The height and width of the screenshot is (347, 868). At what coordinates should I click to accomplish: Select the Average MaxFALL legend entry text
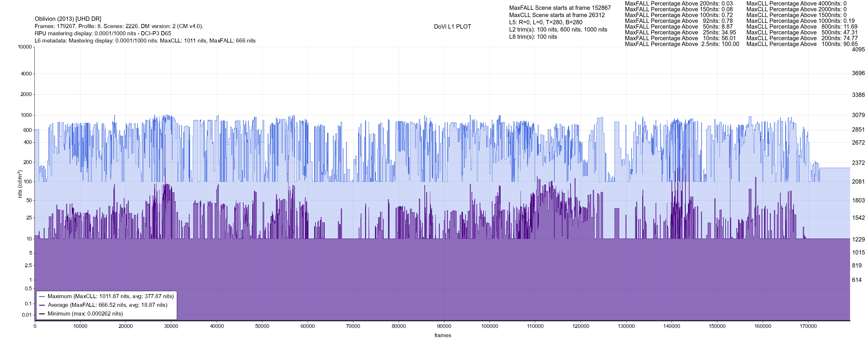108,305
